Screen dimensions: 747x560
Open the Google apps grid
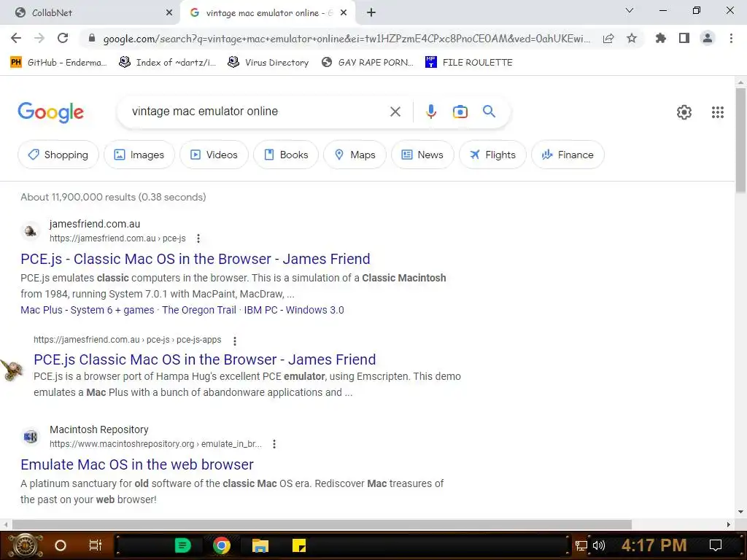point(718,112)
